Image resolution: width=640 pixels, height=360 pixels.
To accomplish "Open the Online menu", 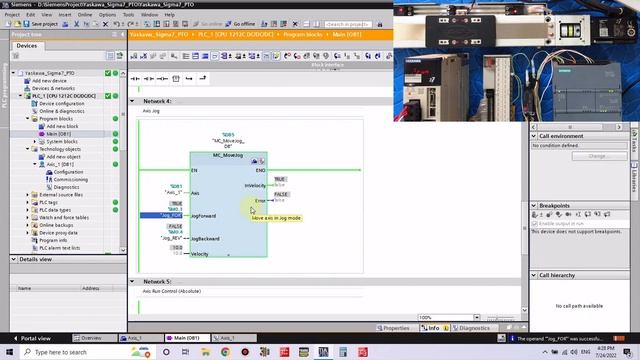I will (x=85, y=15).
